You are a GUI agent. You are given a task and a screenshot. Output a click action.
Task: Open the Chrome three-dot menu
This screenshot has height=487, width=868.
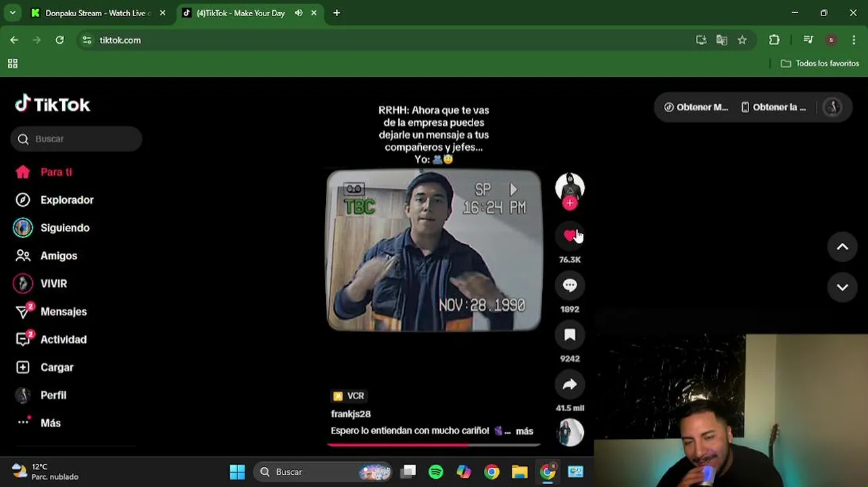(x=854, y=40)
